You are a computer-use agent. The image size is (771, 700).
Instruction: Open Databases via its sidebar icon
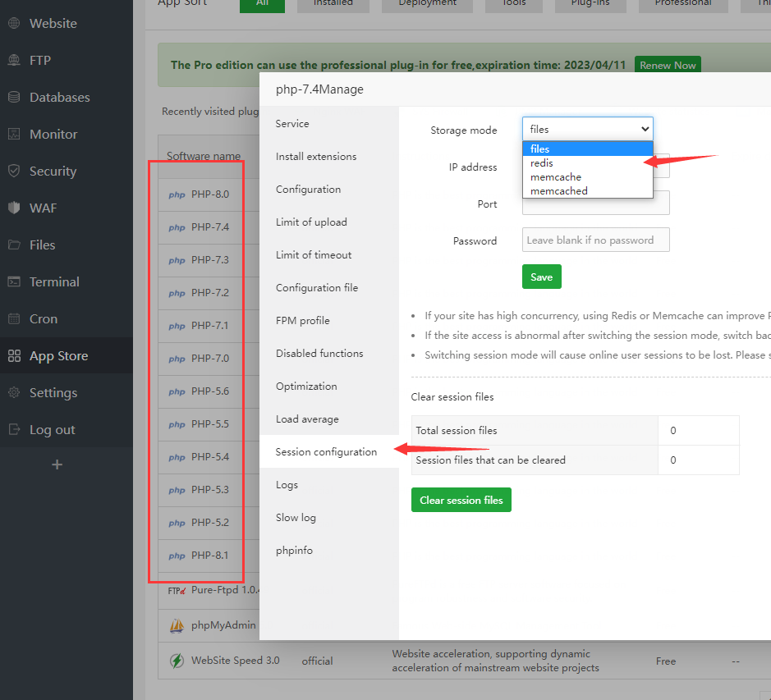tap(14, 98)
